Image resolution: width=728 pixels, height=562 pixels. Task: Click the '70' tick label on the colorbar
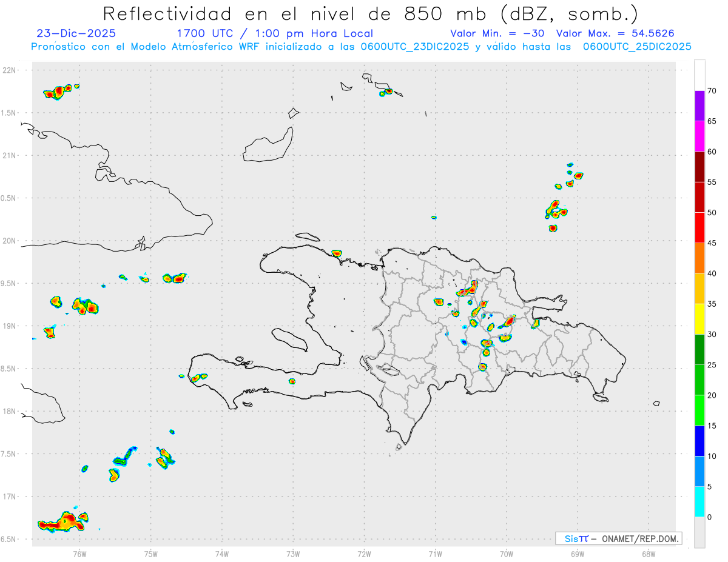tap(712, 91)
